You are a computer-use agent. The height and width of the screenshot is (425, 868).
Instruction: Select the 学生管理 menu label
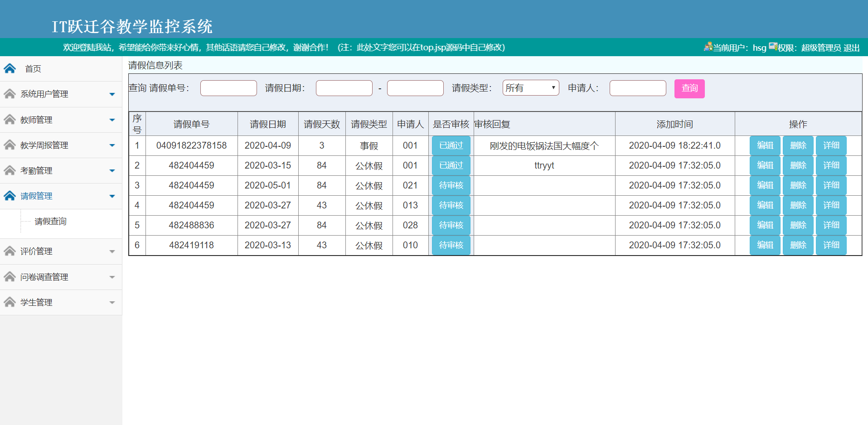click(36, 302)
